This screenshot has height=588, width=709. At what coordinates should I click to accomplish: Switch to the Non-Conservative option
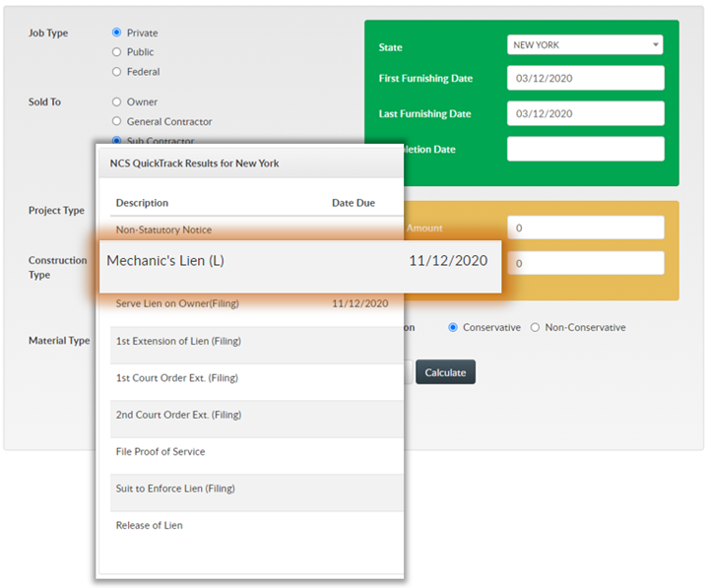pyautogui.click(x=536, y=327)
